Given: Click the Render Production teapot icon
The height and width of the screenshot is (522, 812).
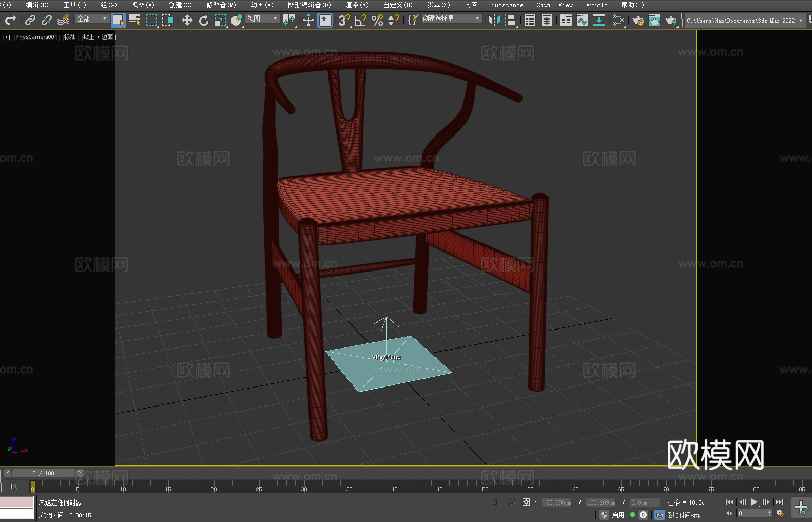Looking at the screenshot, I should tap(671, 20).
